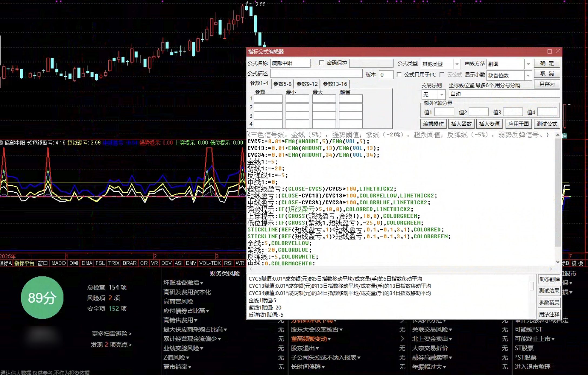This screenshot has height=375, width=588.
Task: Click 底部中阳 indicator round icon
Action: [1, 143]
